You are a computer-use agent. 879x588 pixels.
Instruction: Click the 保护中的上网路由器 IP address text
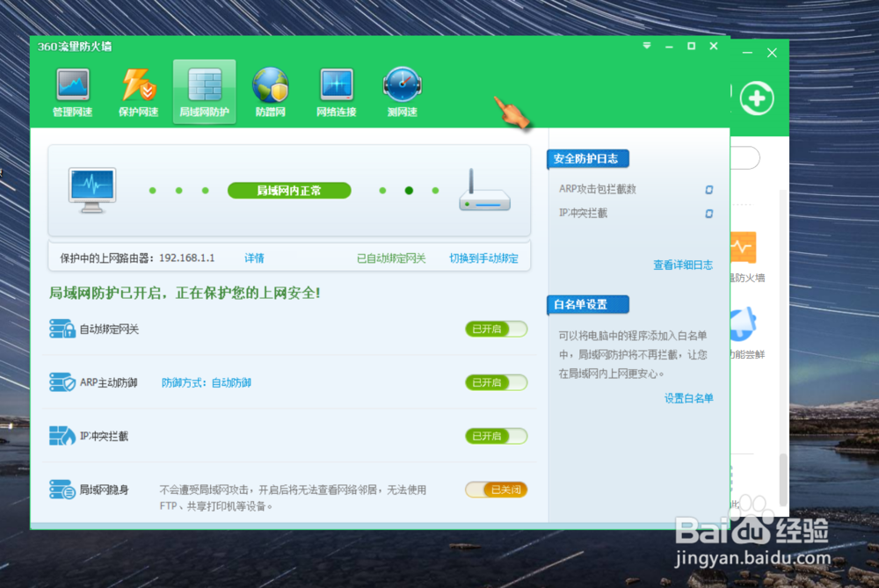coord(186,258)
